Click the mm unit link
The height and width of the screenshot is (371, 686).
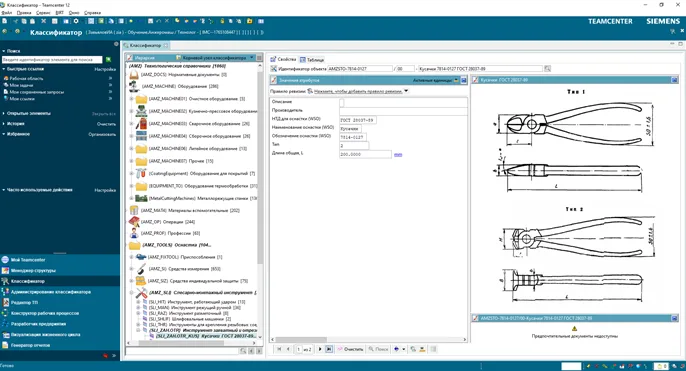coord(398,154)
